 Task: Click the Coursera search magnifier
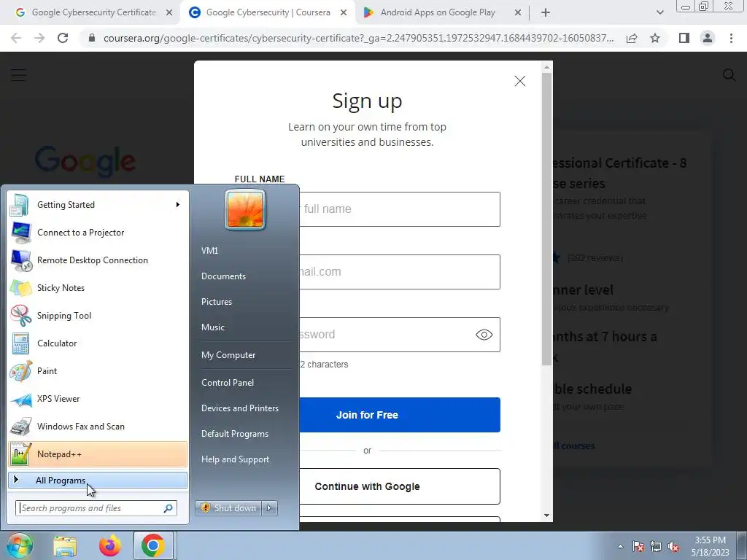click(x=729, y=75)
